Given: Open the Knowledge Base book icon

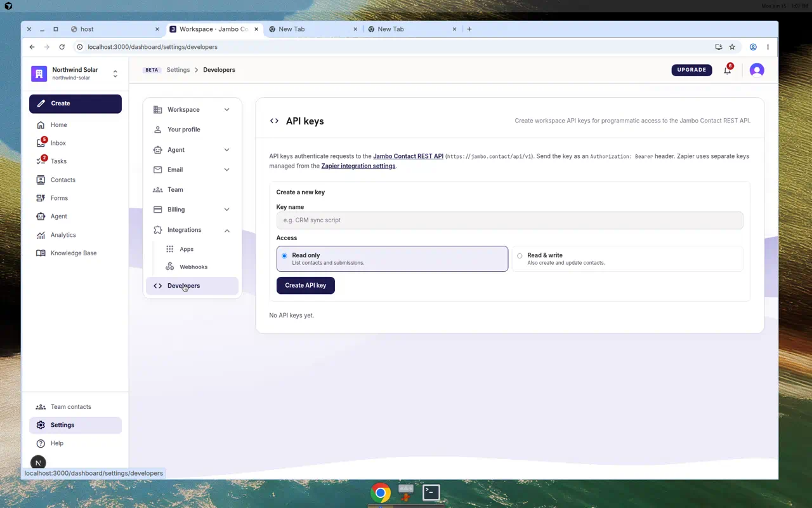Looking at the screenshot, I should (x=41, y=253).
